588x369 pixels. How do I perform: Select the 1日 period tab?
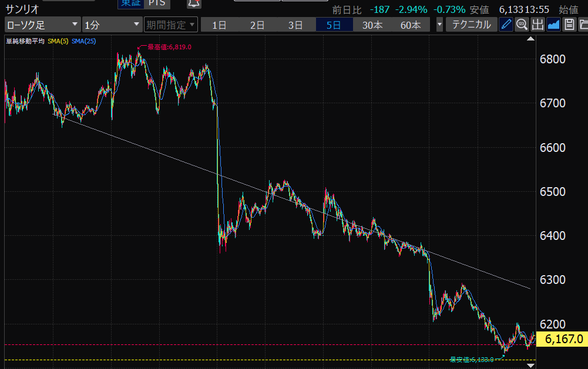(219, 25)
